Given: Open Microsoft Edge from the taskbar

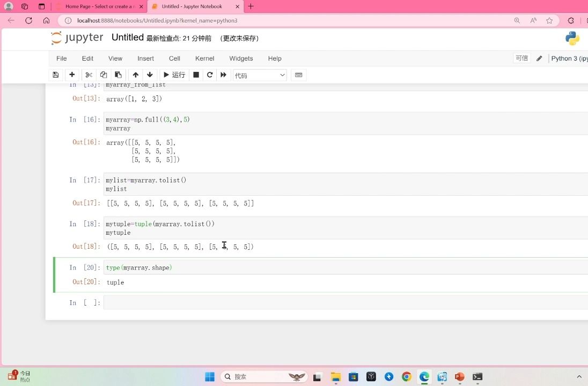Looking at the screenshot, I should (424, 377).
